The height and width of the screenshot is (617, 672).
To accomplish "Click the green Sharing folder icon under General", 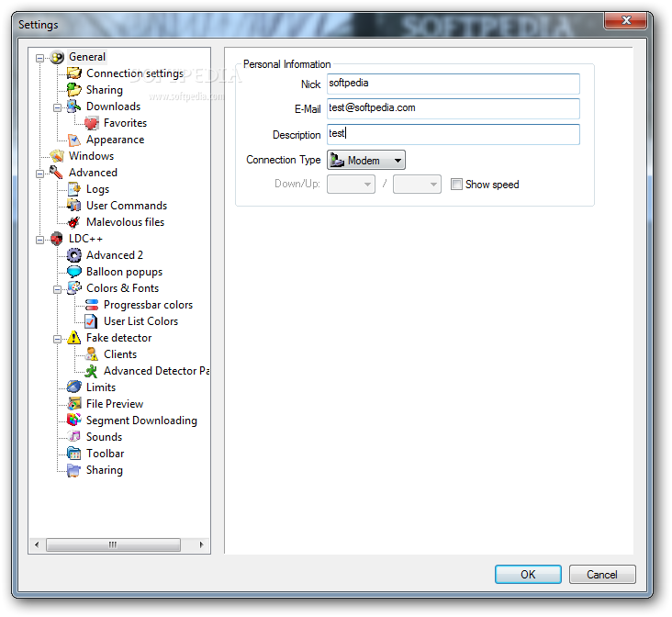I will pos(74,90).
